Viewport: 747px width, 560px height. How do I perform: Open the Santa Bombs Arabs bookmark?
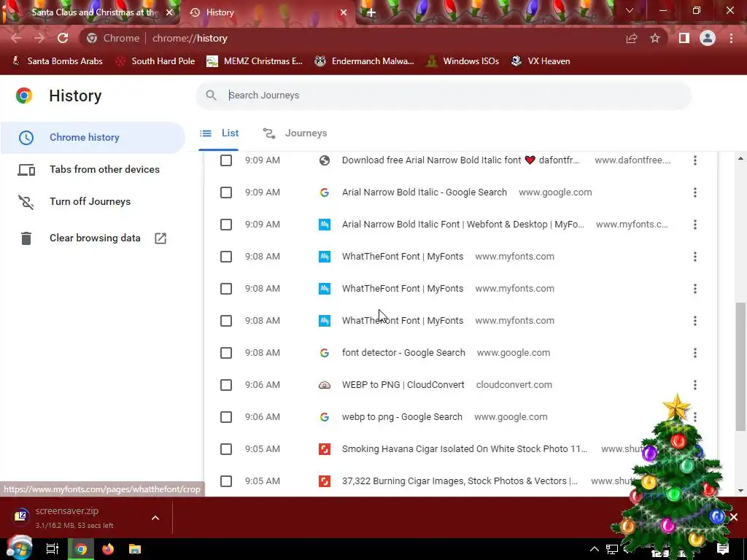(57, 61)
